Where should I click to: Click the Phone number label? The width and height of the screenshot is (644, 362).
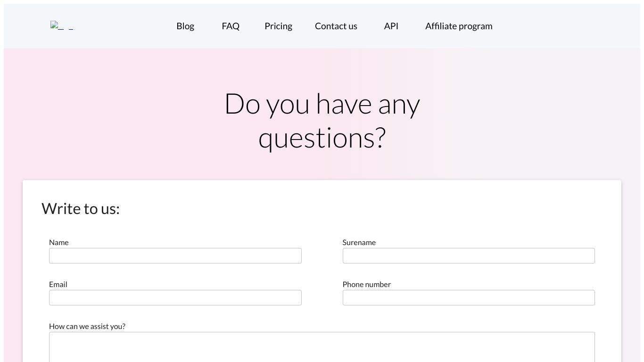[x=367, y=284]
